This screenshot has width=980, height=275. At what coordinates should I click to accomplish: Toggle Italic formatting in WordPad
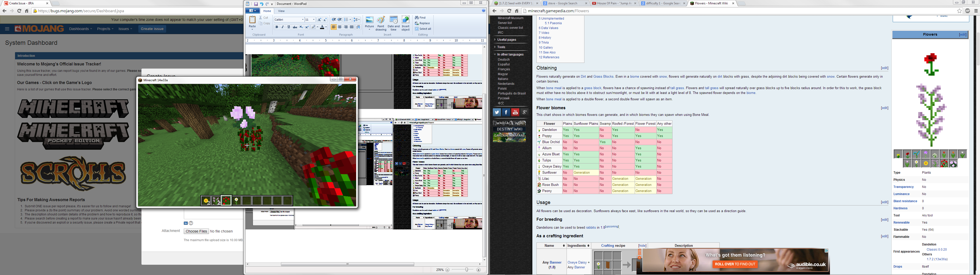(x=282, y=27)
